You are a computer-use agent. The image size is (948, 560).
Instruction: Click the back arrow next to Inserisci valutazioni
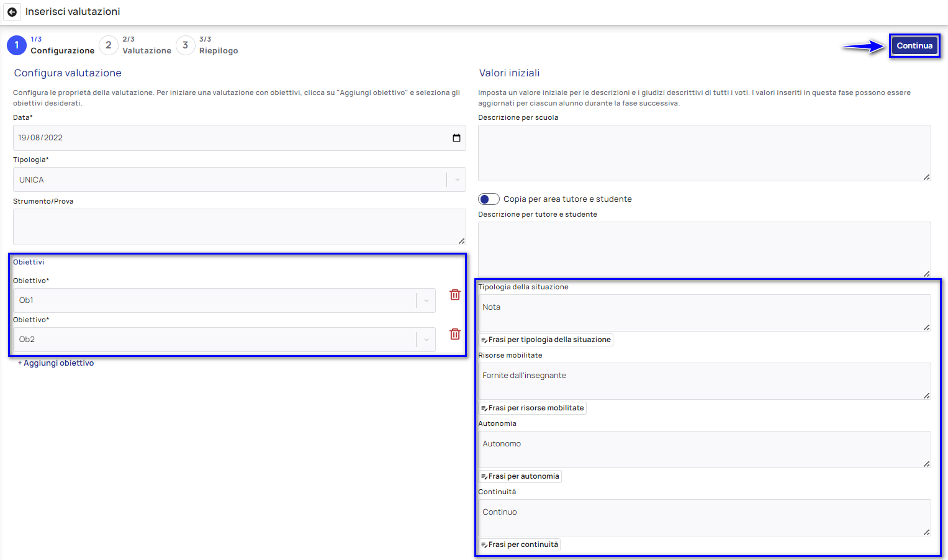click(x=12, y=12)
